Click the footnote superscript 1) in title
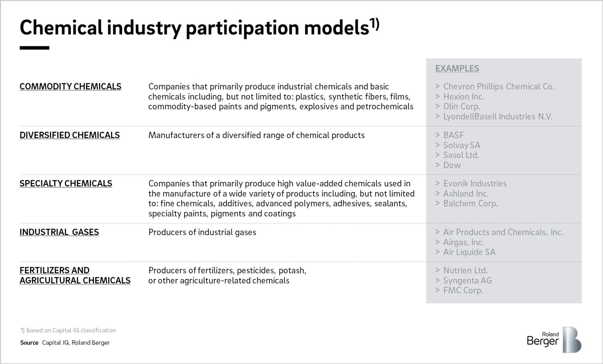The image size is (603, 364). tap(374, 24)
